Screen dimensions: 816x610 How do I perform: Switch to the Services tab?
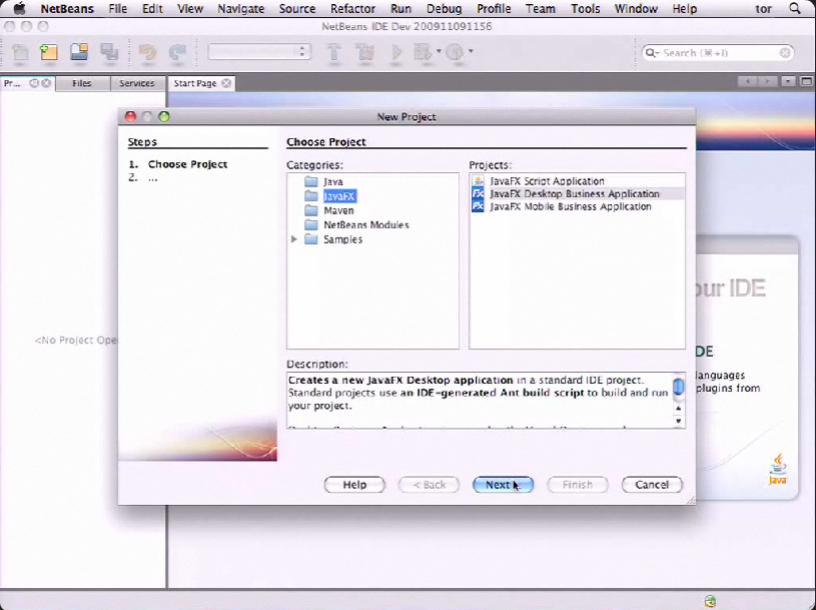point(136,83)
